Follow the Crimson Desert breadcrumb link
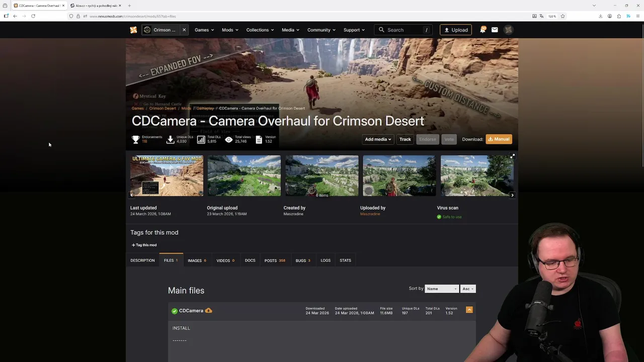644x362 pixels. coord(163,108)
